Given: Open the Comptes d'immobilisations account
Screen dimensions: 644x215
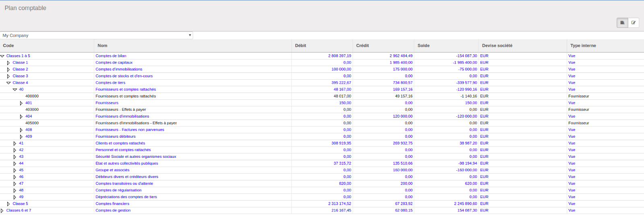Looking at the screenshot, I should tap(119, 69).
